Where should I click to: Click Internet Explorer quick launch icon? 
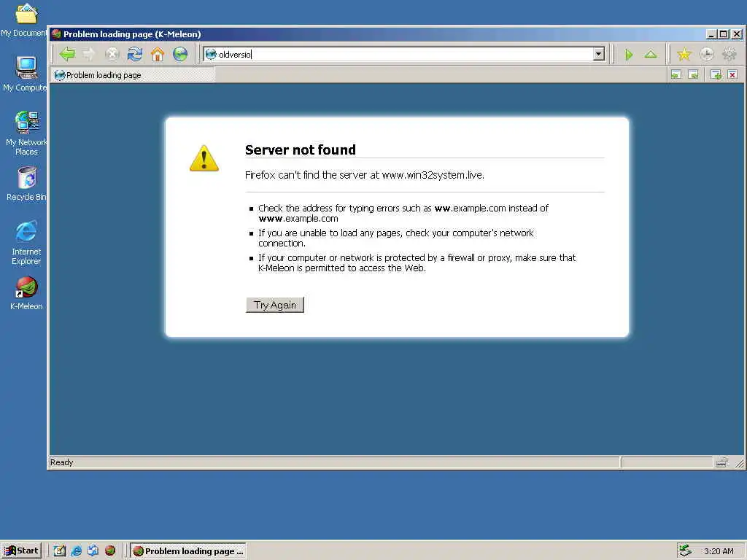76,551
